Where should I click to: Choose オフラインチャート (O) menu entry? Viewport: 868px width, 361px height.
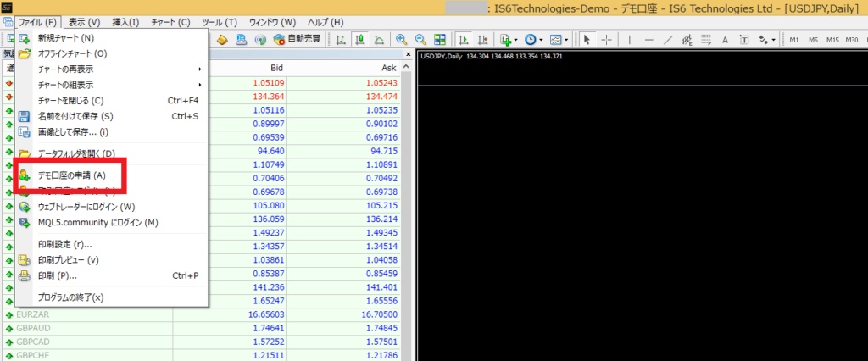[x=111, y=53]
